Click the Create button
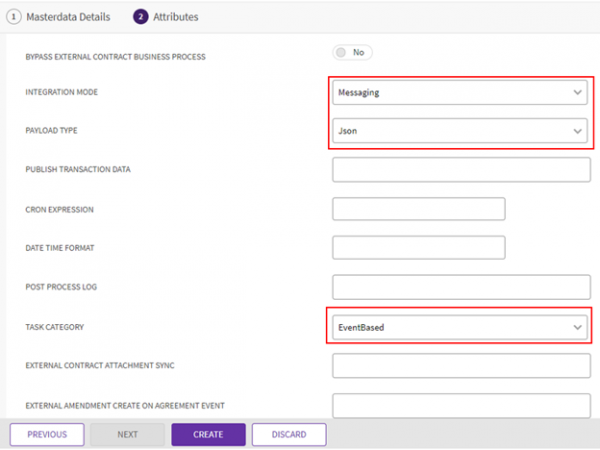Screen dimensions: 600x450 (208, 435)
